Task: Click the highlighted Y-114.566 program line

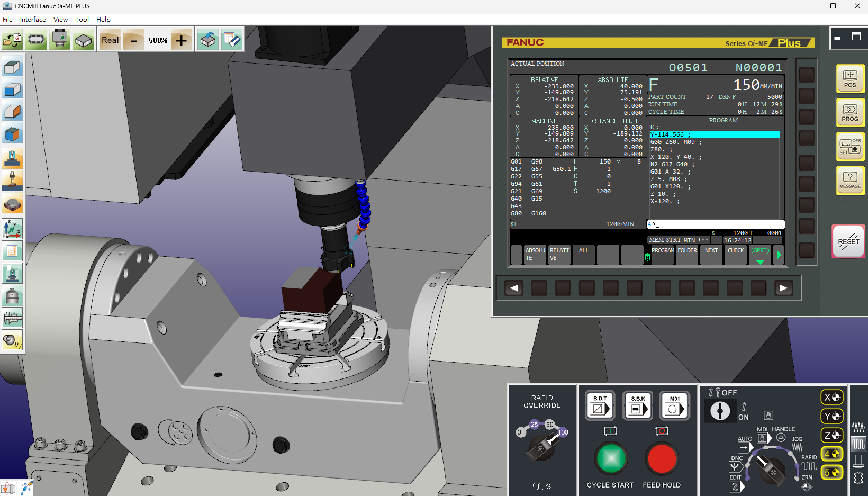Action: [x=715, y=135]
